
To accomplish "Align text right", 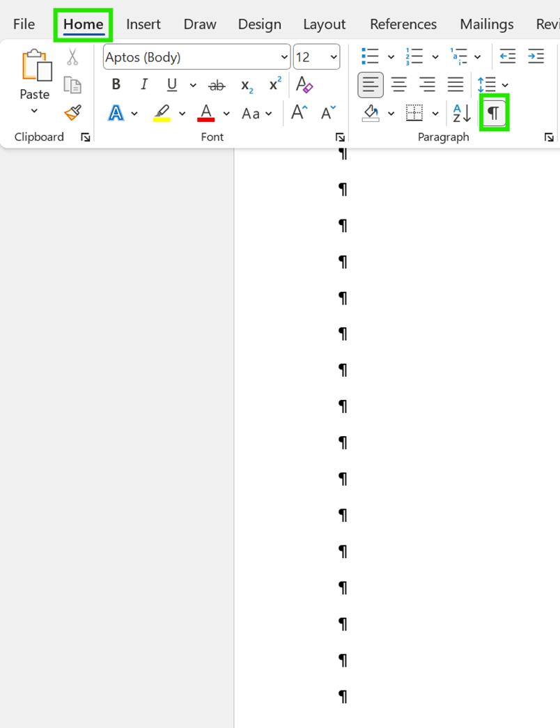I will 427,85.
